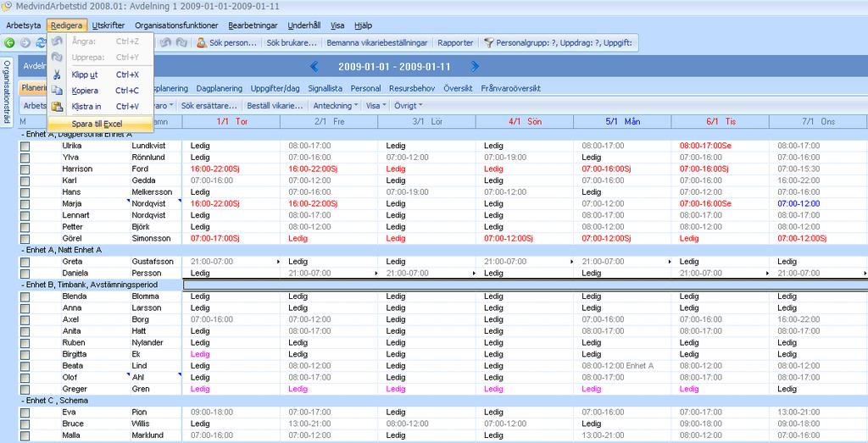Click the Beställ vikarie button
The image size is (868, 443).
275,105
